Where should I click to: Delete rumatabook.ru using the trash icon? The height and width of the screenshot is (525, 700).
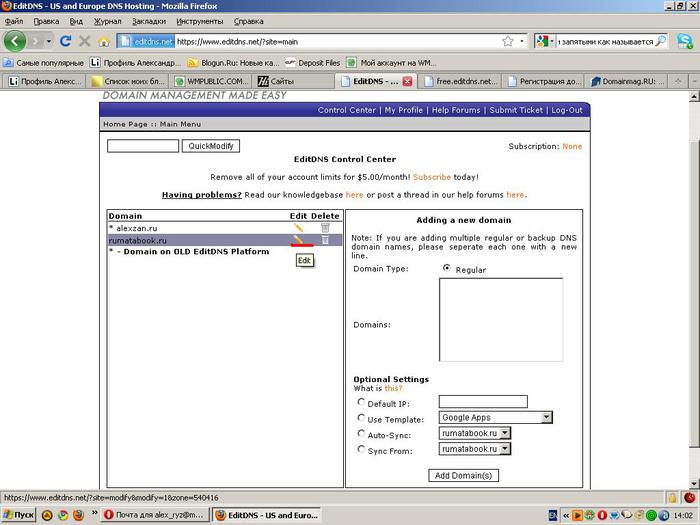coord(325,240)
